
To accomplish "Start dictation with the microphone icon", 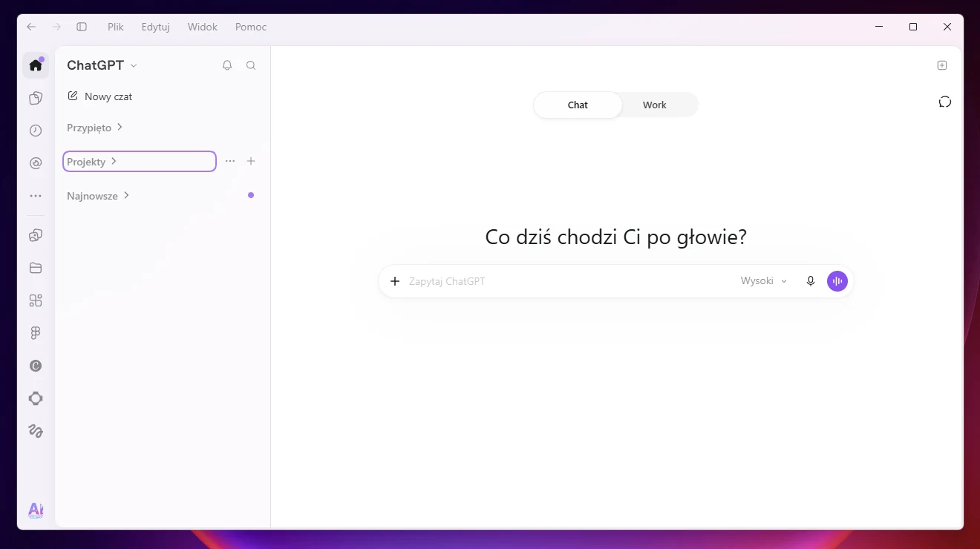I will [x=811, y=281].
